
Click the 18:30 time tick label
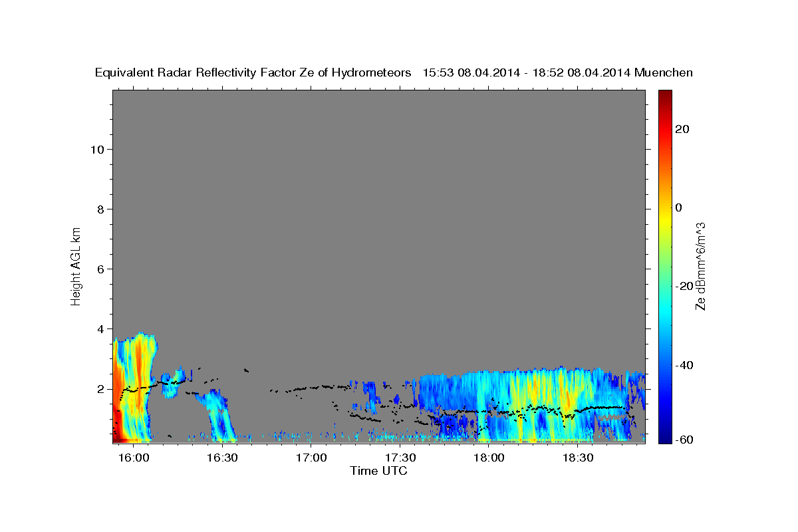[578, 458]
